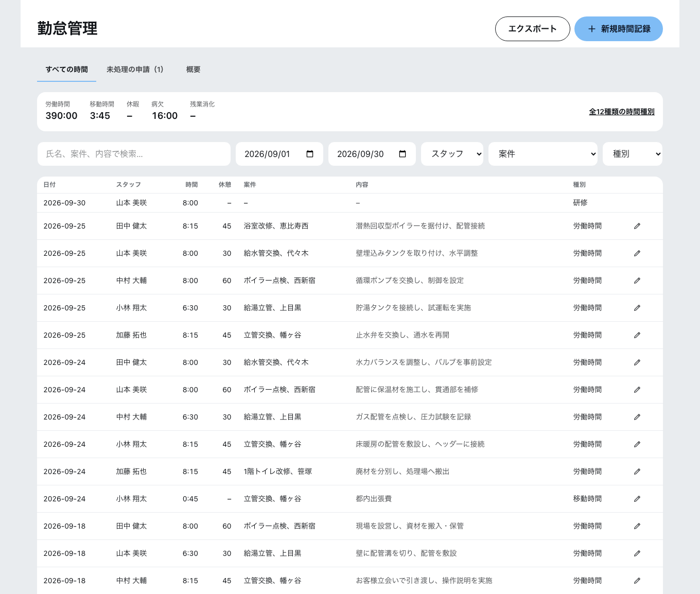Open the スタッフ filter dropdown

(452, 154)
